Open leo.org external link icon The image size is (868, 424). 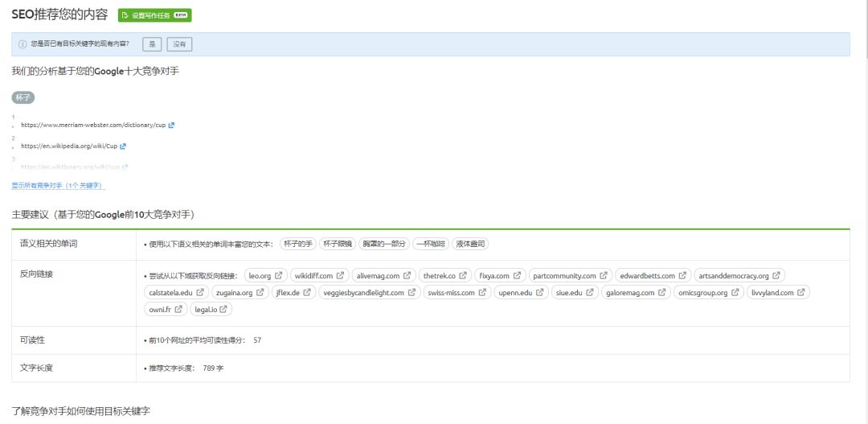click(278, 275)
